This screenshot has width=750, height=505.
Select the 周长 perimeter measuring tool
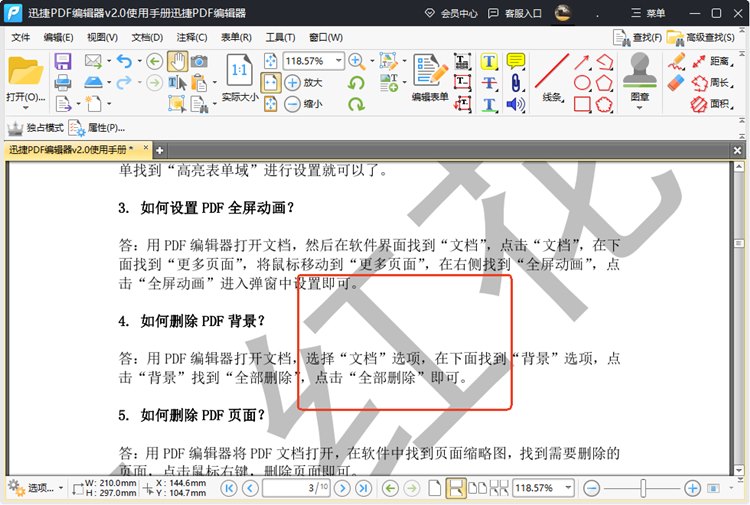(713, 83)
